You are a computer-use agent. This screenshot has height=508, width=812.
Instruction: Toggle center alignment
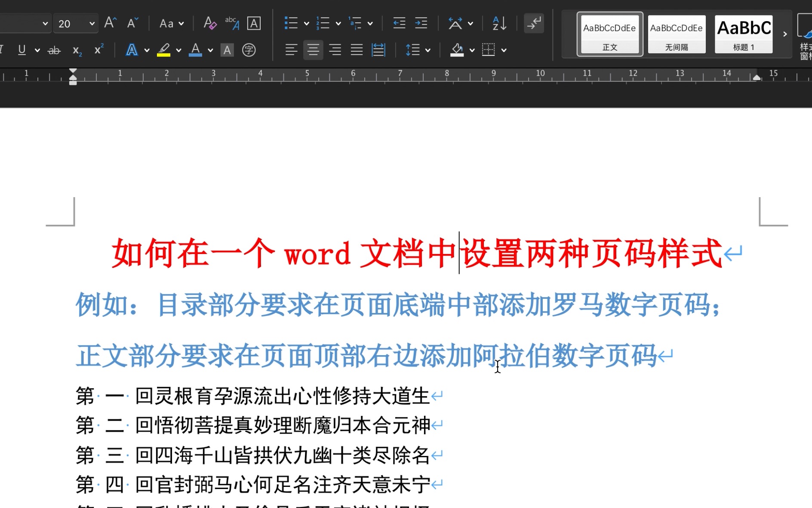313,50
